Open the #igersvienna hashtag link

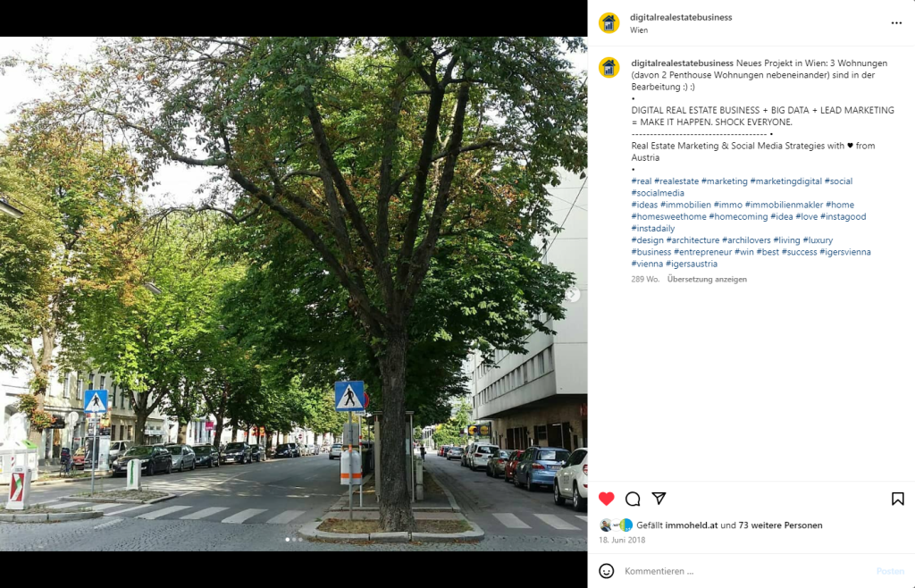pos(845,252)
